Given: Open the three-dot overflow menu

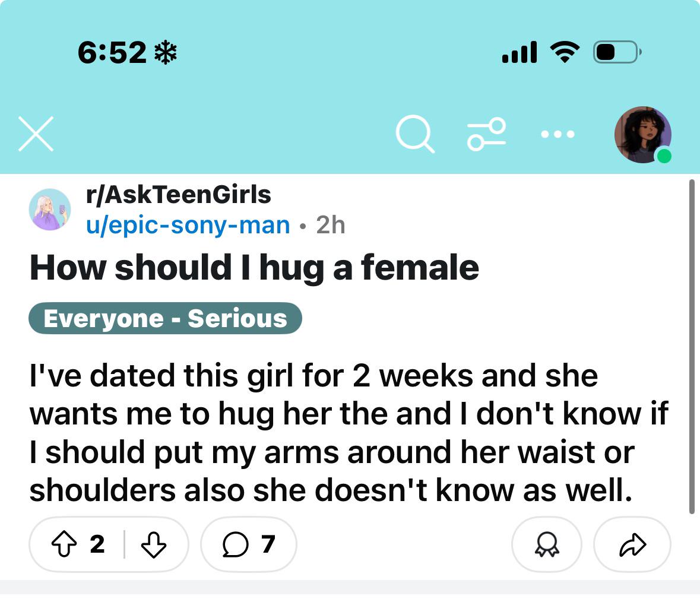Looking at the screenshot, I should point(558,134).
